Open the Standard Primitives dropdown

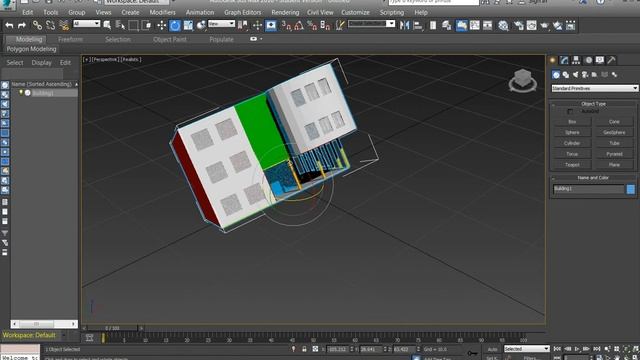point(595,88)
